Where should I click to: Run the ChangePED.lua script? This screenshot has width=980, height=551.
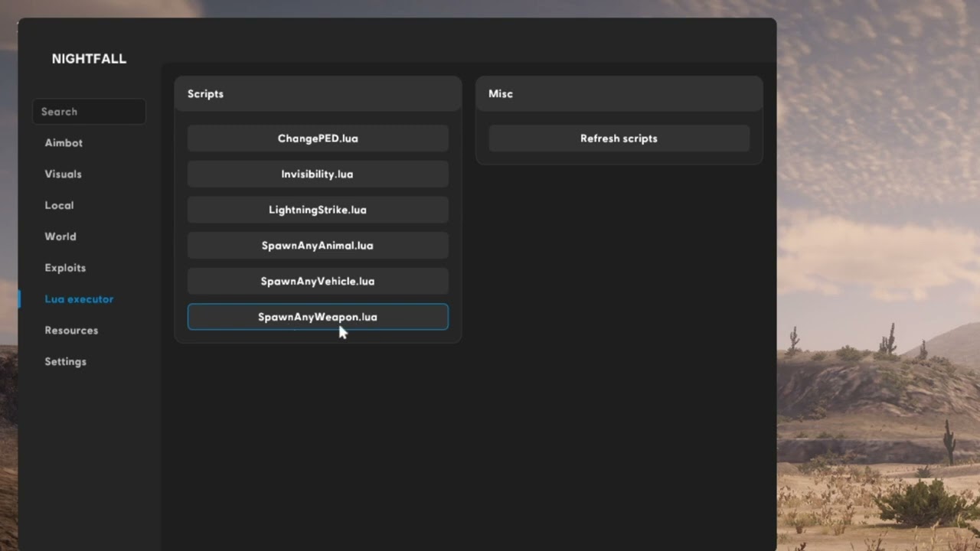pos(318,139)
